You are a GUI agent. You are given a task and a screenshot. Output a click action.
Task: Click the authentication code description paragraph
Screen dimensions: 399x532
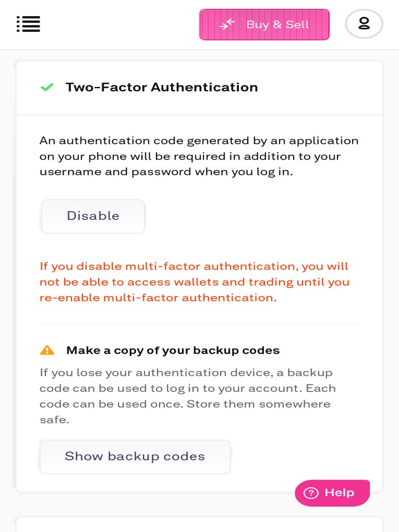[199, 156]
